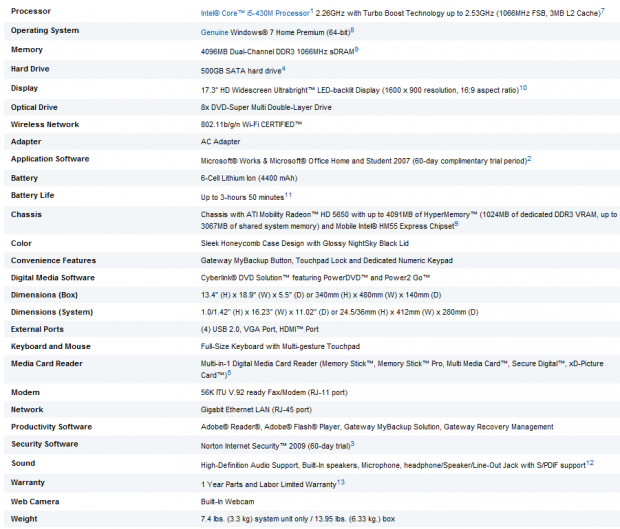Screen dimensions: 620x529
Task: Click footnote 4 beside 500GB SATA hard drive
Action: point(284,68)
